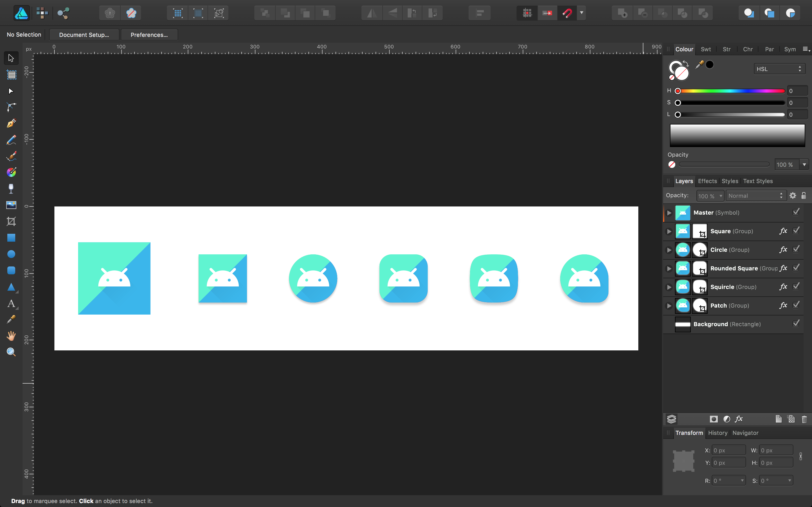Select the Artistic Text tool
The width and height of the screenshot is (812, 507).
pos(11,304)
